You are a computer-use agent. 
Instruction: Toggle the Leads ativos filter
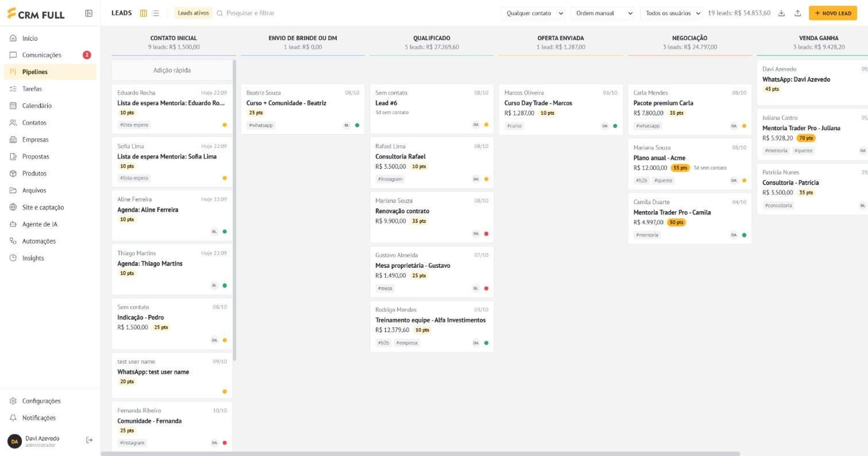[x=193, y=13]
